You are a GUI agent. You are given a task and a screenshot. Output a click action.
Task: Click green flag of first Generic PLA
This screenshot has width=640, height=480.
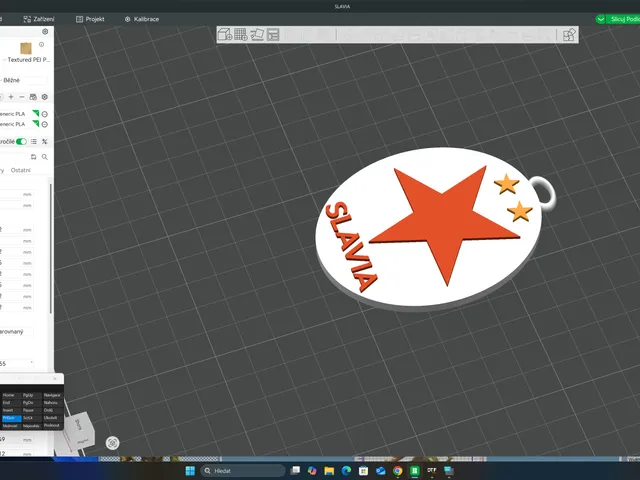click(x=36, y=113)
